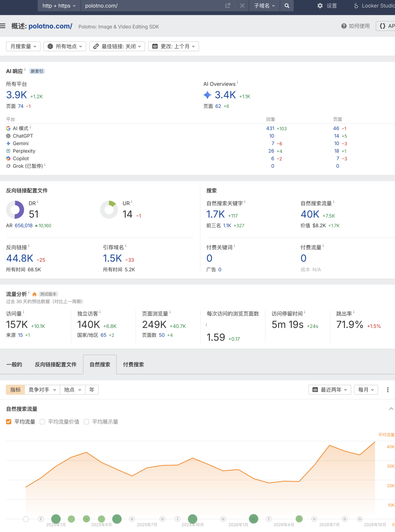Click info icon next to 访问量

click(24, 312)
